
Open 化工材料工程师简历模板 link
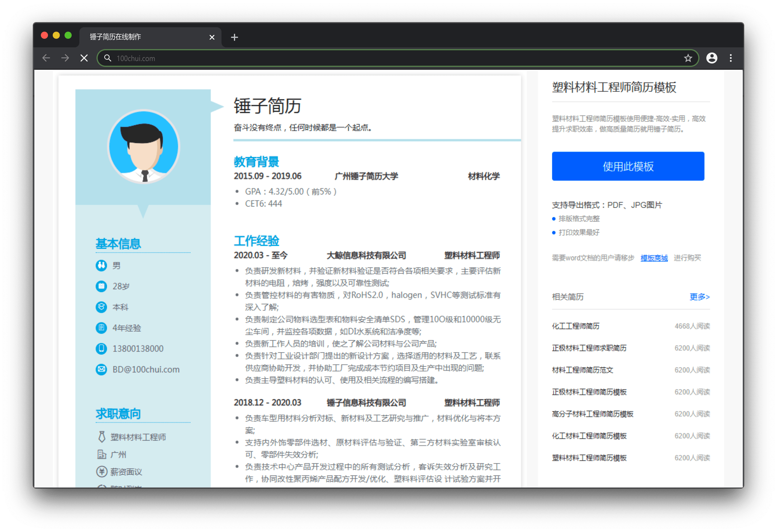pyautogui.click(x=589, y=436)
